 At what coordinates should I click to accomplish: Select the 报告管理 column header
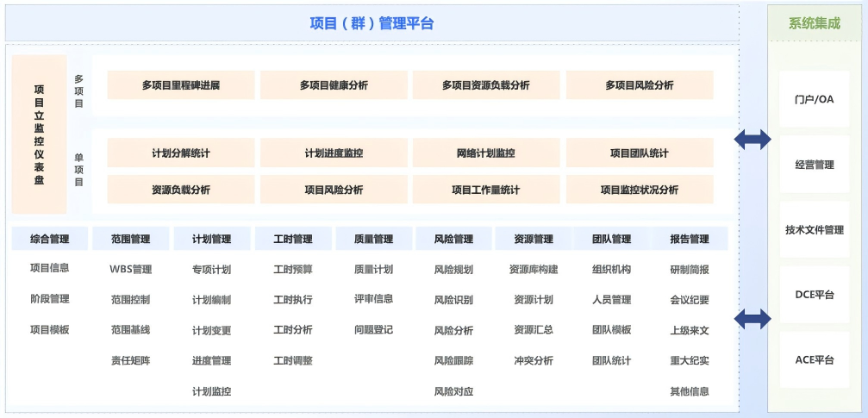[x=690, y=239]
